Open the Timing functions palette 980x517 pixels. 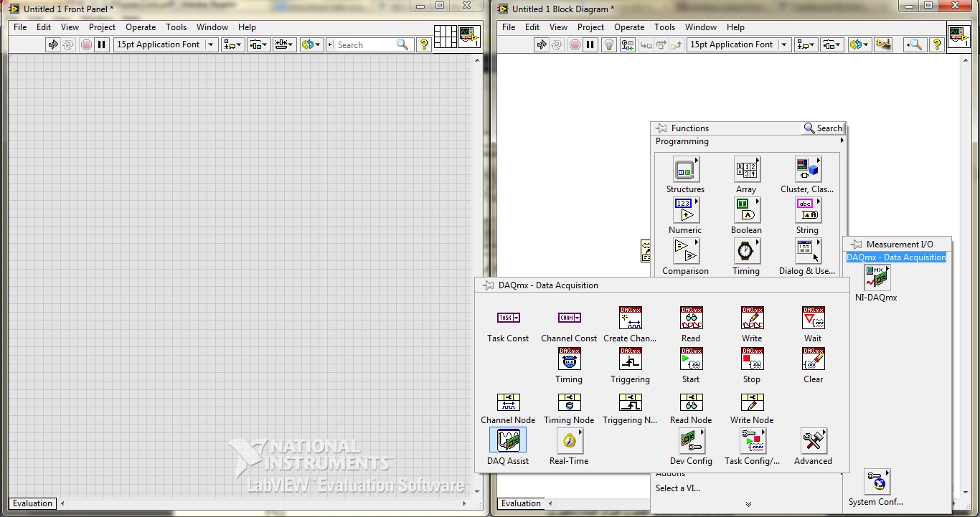[x=746, y=252]
